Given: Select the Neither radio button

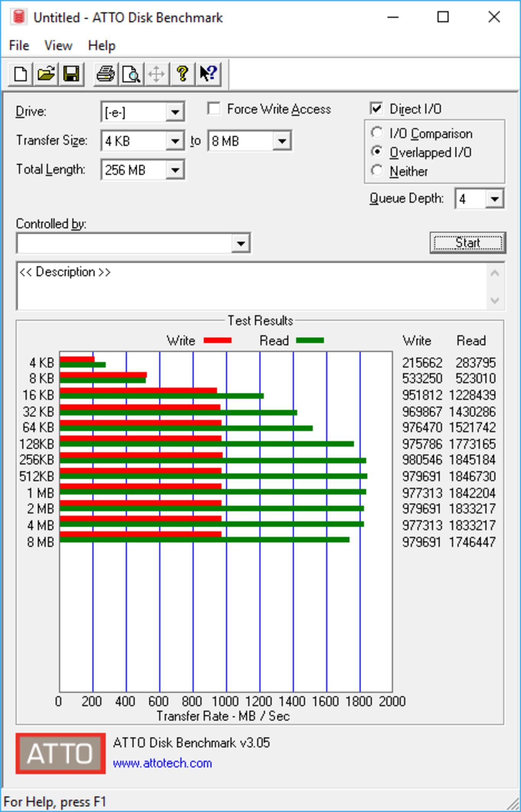Looking at the screenshot, I should pyautogui.click(x=377, y=171).
